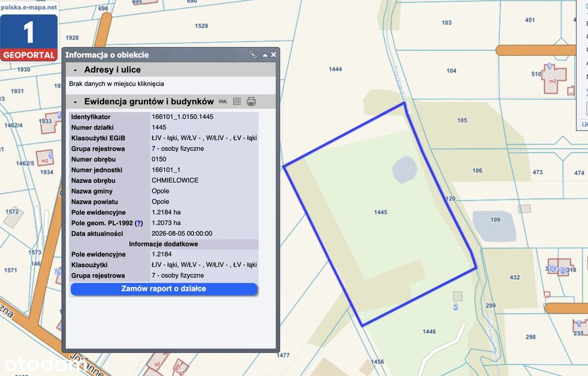This screenshot has height=376, width=588.
Task: Click parcel 109 with the pond
Action: (495, 220)
